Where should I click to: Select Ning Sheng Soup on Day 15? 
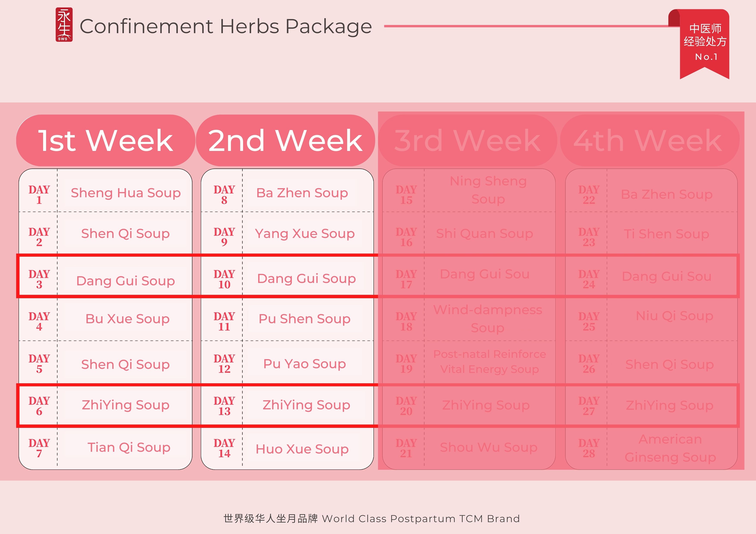click(488, 190)
